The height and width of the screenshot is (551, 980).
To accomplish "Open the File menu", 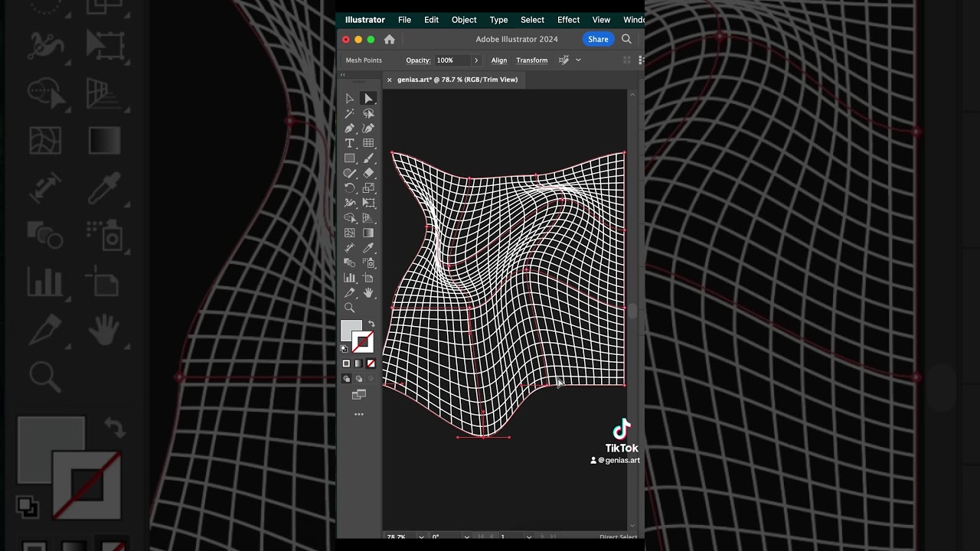I will (x=404, y=20).
